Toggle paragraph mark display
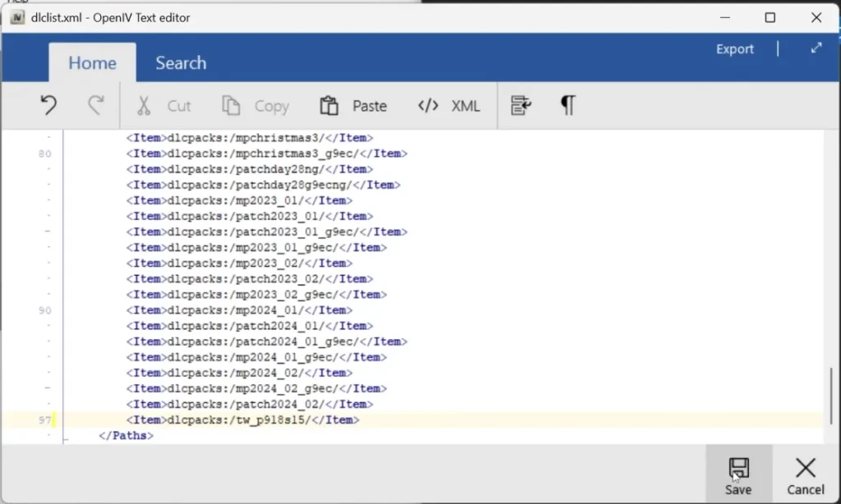Viewport: 841px width, 504px height. point(568,105)
